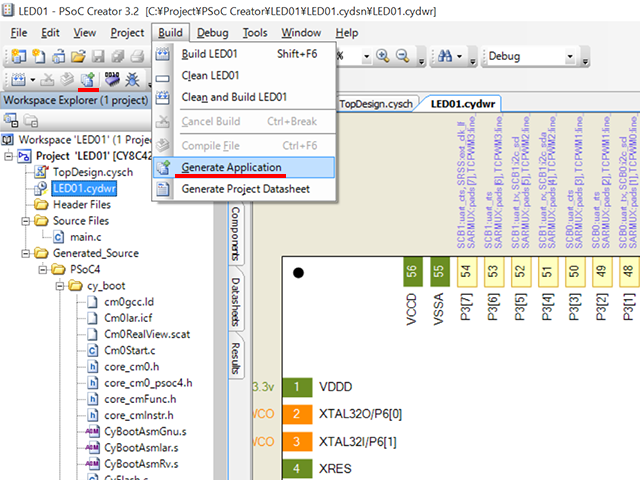Select CyBootAsmGnu.s assembly file

coord(145,431)
